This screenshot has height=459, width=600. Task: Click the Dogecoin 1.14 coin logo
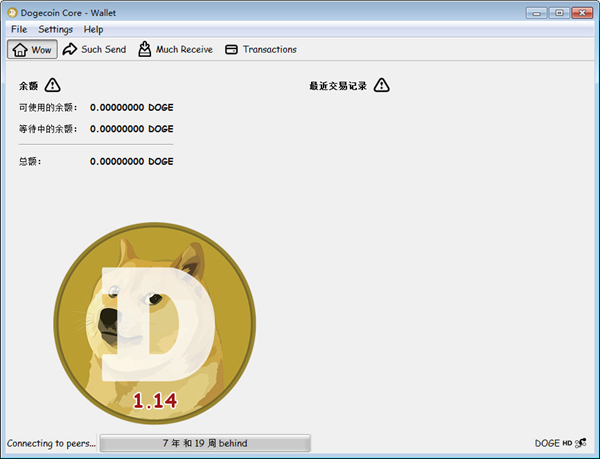click(155, 322)
